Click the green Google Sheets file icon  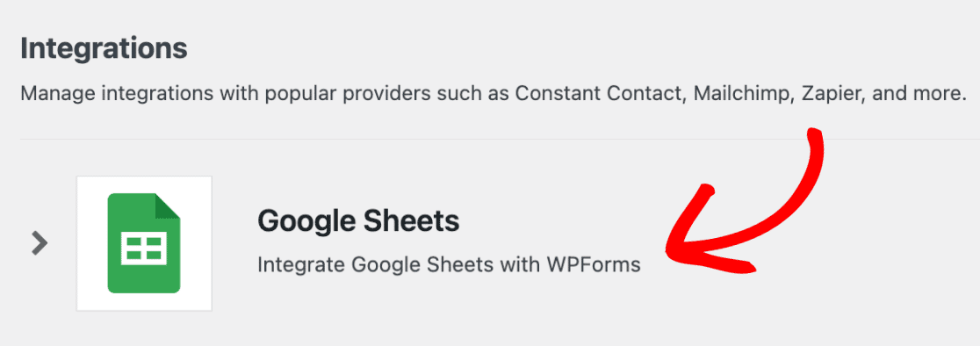click(x=144, y=243)
